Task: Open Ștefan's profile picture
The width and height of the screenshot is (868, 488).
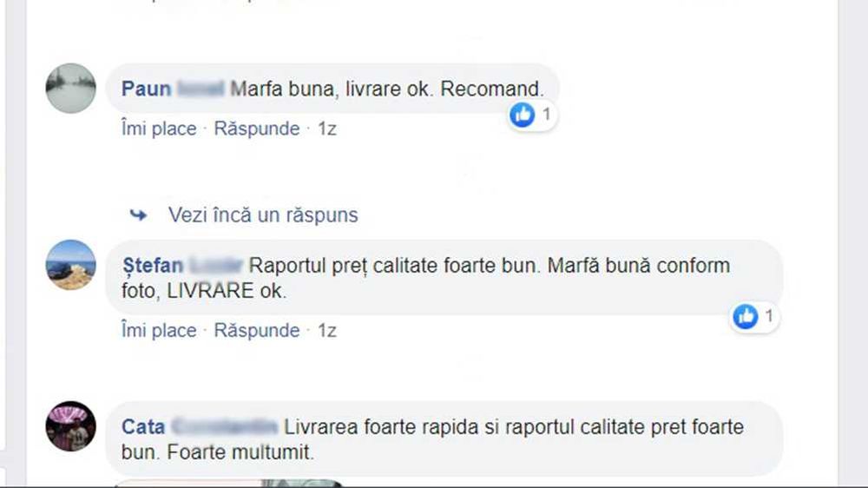Action: click(x=71, y=265)
